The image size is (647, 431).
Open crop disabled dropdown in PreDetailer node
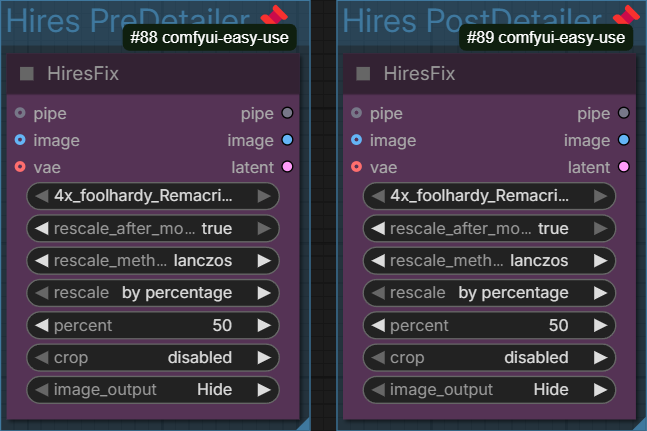[x=153, y=358]
